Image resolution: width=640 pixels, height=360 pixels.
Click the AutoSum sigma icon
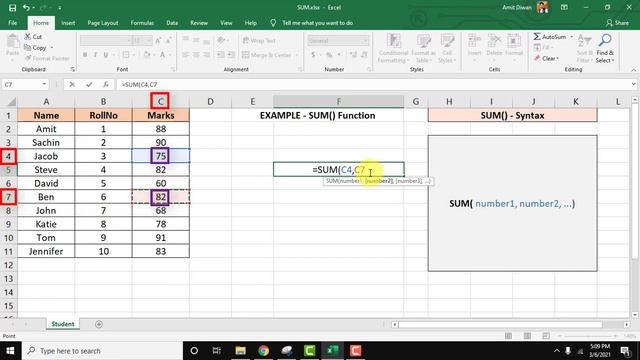point(537,37)
